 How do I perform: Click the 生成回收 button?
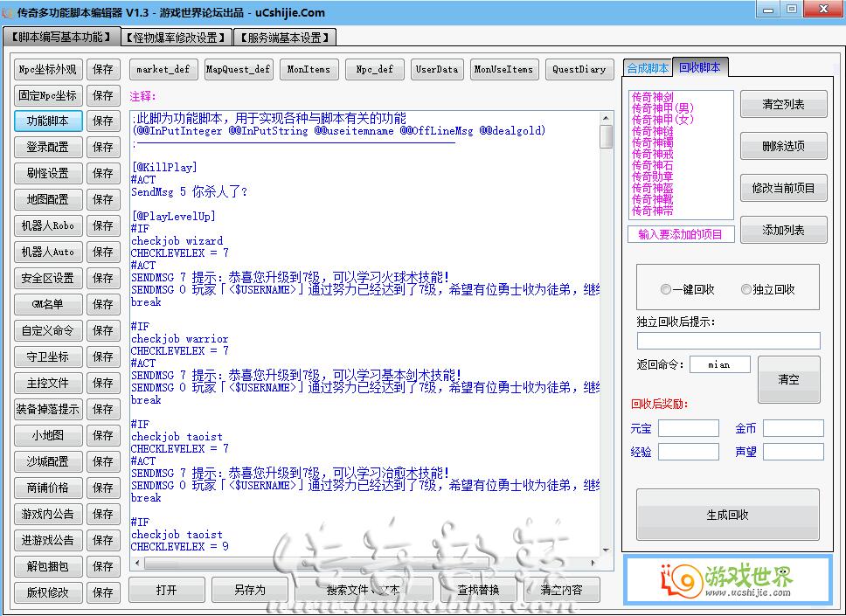[x=728, y=515]
